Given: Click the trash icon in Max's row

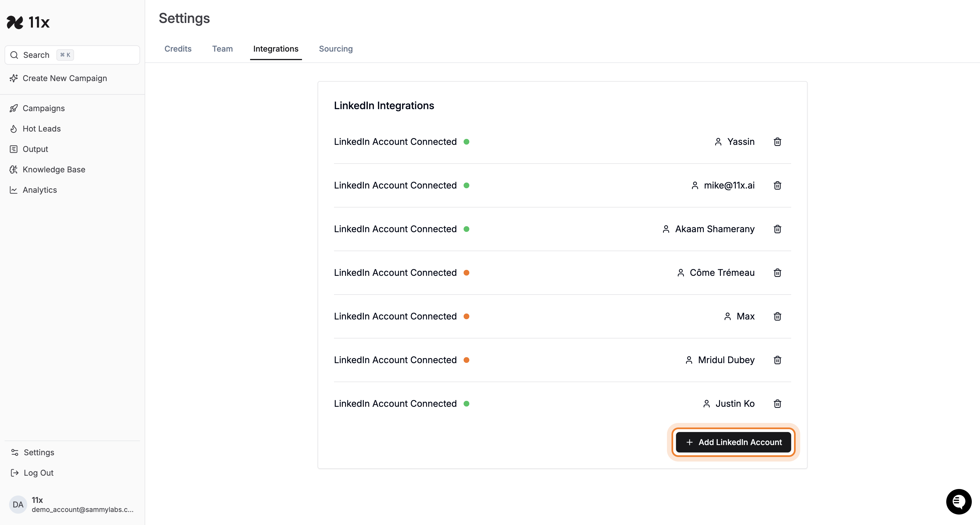Looking at the screenshot, I should click(778, 317).
